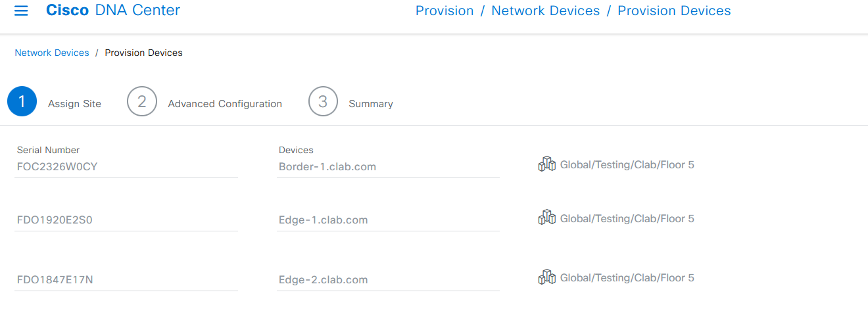Follow the Network Devices breadcrumb link

tap(52, 53)
